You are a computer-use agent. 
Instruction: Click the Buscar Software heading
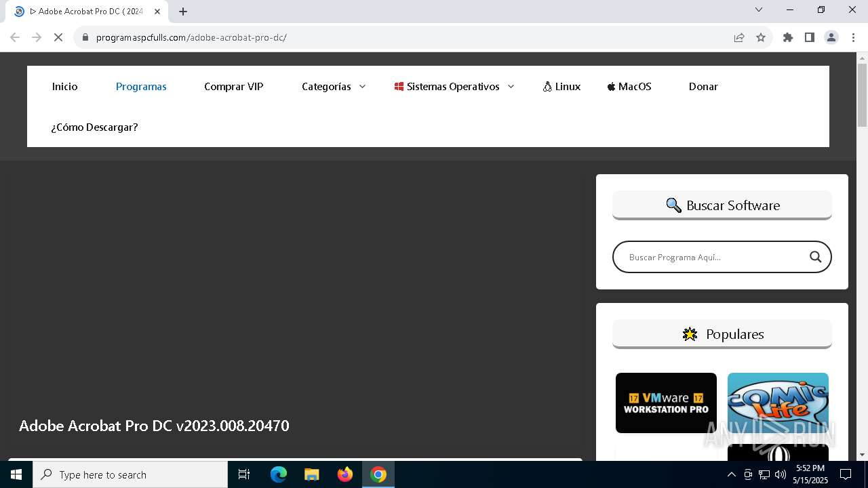722,205
